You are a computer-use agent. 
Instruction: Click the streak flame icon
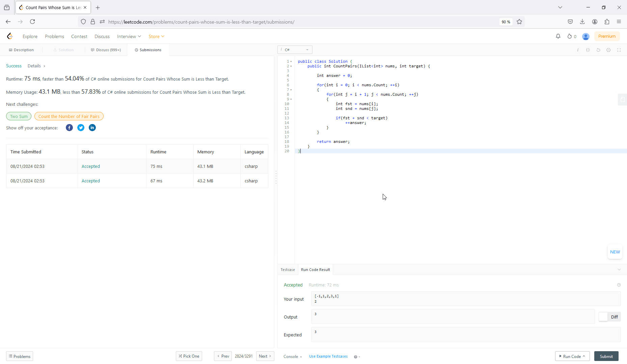click(570, 36)
